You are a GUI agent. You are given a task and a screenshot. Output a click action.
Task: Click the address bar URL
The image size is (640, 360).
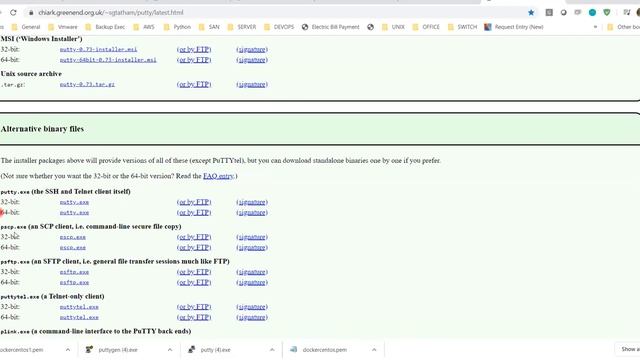click(111, 13)
